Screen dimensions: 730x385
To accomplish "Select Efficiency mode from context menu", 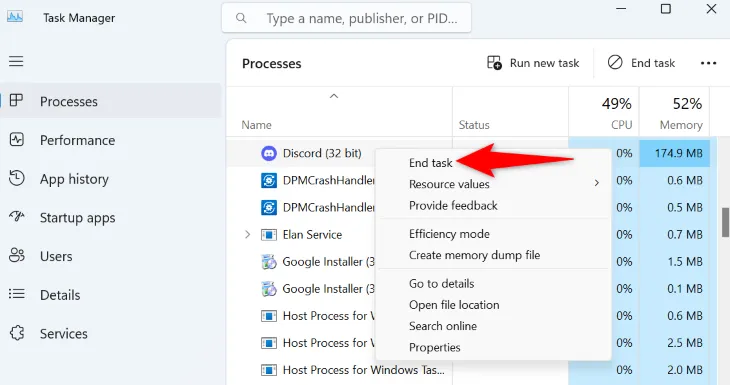I will [x=449, y=234].
